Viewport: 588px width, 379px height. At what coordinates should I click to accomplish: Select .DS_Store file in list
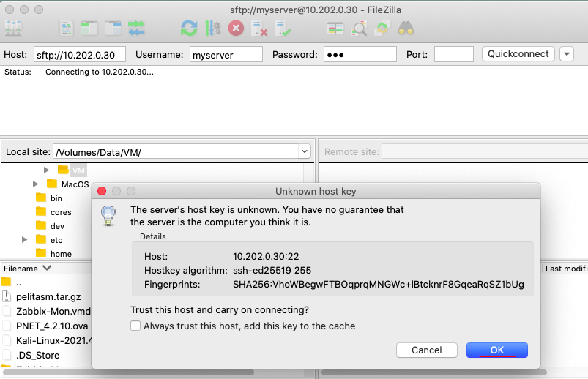click(x=37, y=355)
